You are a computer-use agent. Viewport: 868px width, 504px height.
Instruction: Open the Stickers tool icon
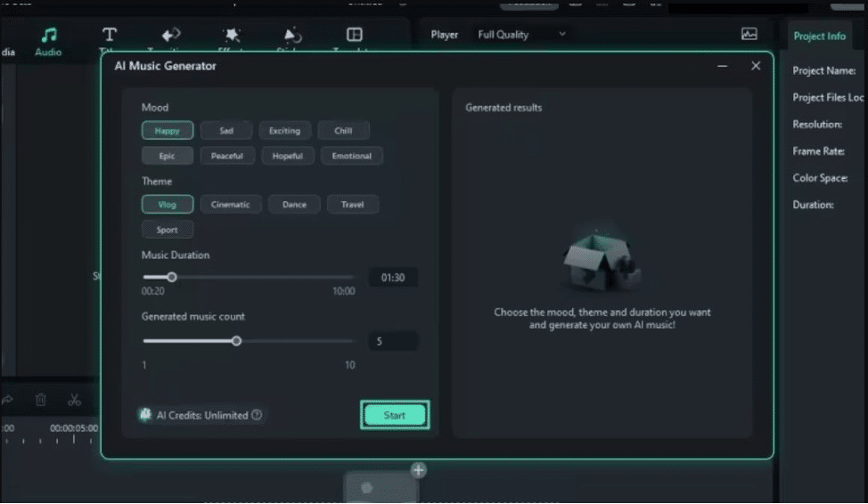click(x=292, y=35)
